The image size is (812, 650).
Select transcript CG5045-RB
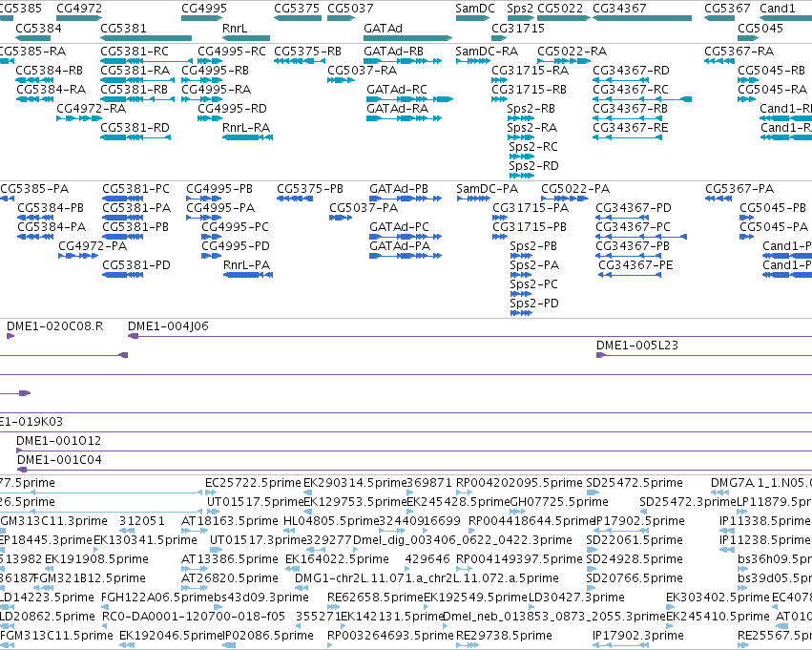771,70
